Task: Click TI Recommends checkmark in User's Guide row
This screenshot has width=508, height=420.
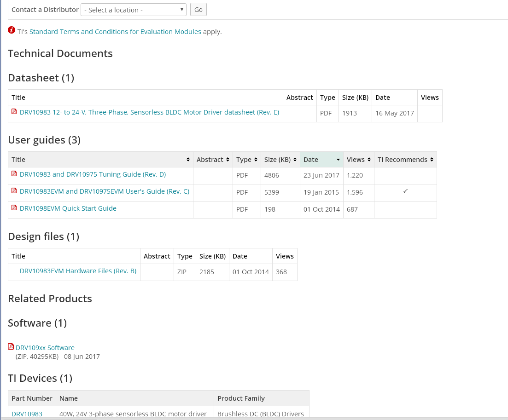Action: point(405,191)
